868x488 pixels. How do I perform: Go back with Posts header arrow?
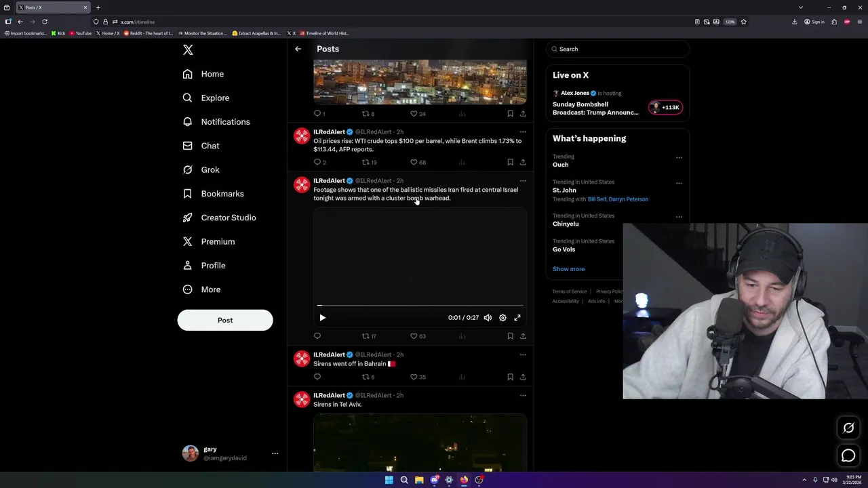(298, 49)
